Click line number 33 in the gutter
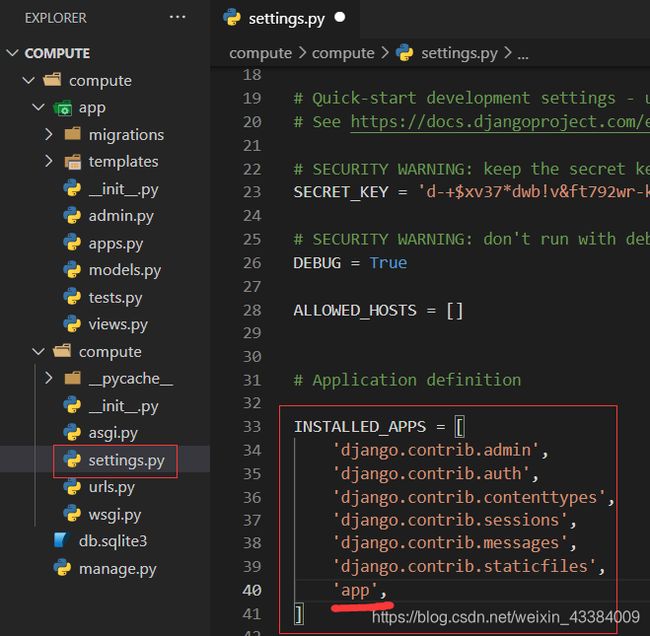This screenshot has width=650, height=636. (x=252, y=426)
